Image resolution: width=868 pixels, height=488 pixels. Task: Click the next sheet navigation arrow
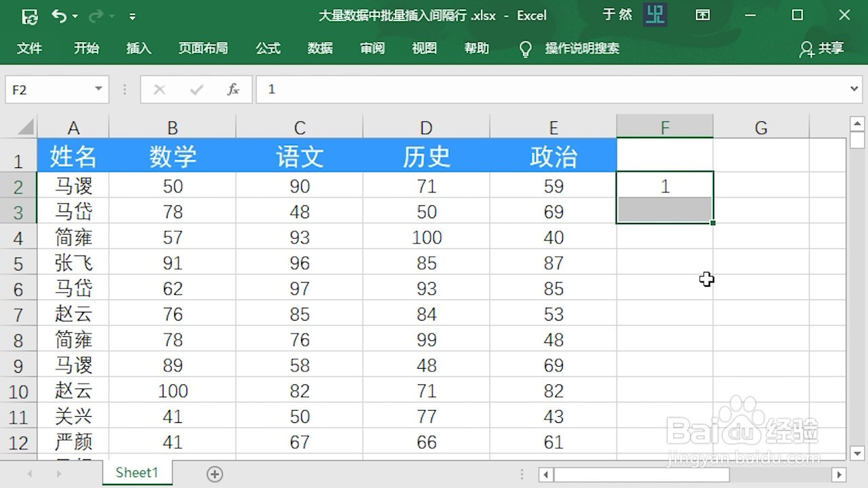(x=59, y=474)
